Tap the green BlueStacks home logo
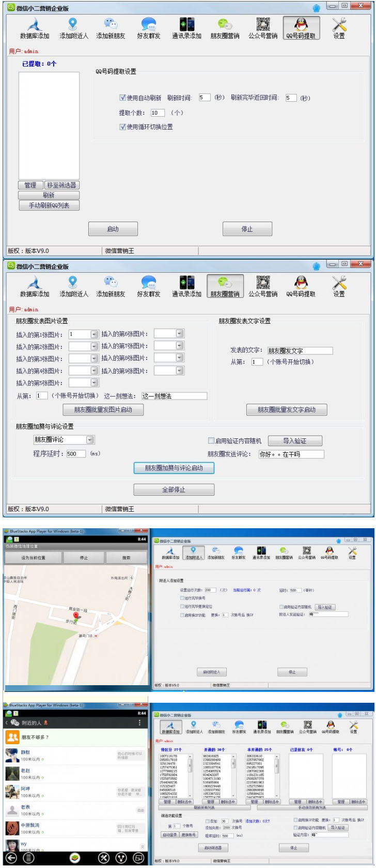This screenshot has width=376, height=868. click(x=75, y=858)
